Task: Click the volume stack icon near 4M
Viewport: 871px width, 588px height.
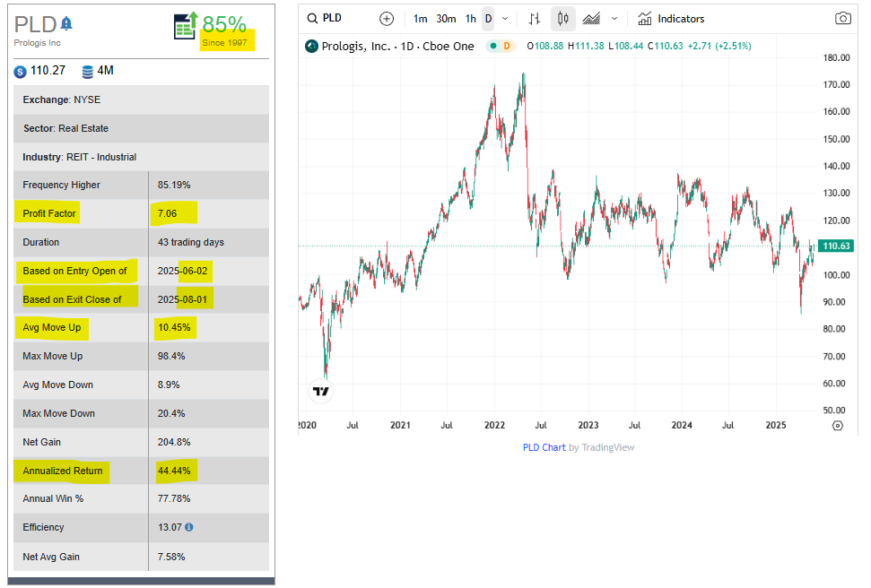Action: (88, 72)
